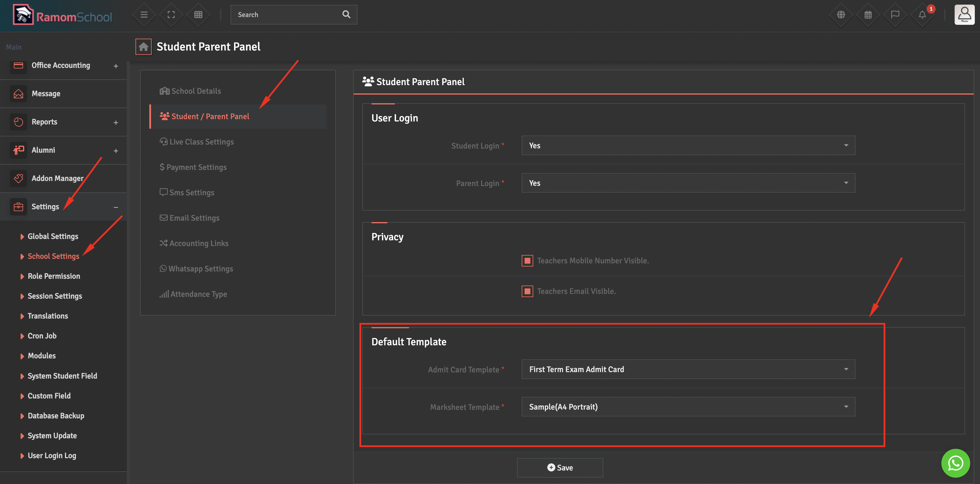Toggle Teachers Email Visible checkbox
This screenshot has width=980, height=484.
[527, 291]
